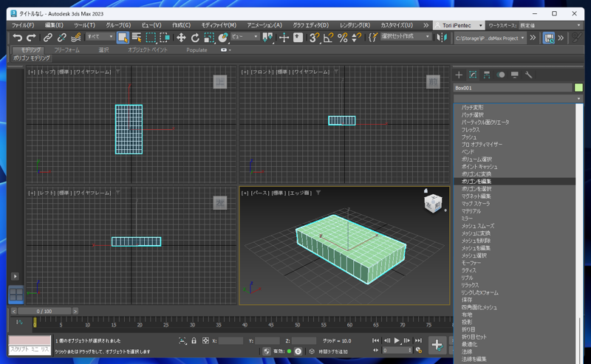This screenshot has height=364, width=591.
Task: Expand the main toolbar overflow after project path
Action: coord(533,38)
